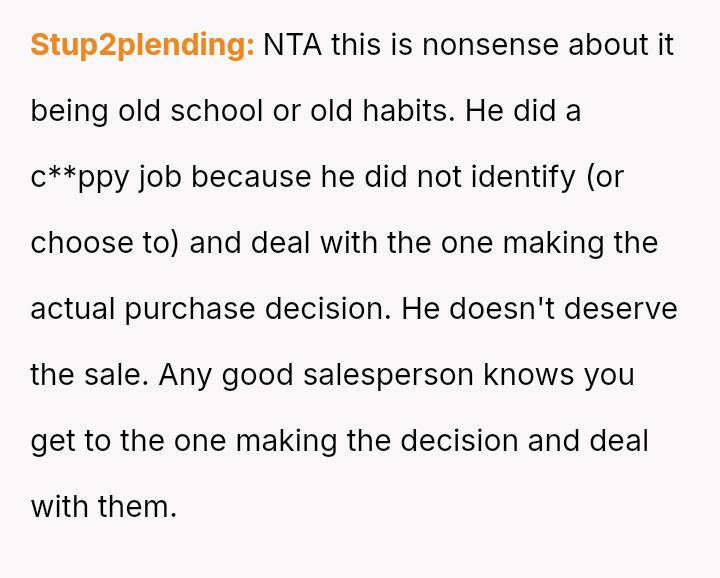
Task: Open the Stup2plending username profile link
Action: 142,45
